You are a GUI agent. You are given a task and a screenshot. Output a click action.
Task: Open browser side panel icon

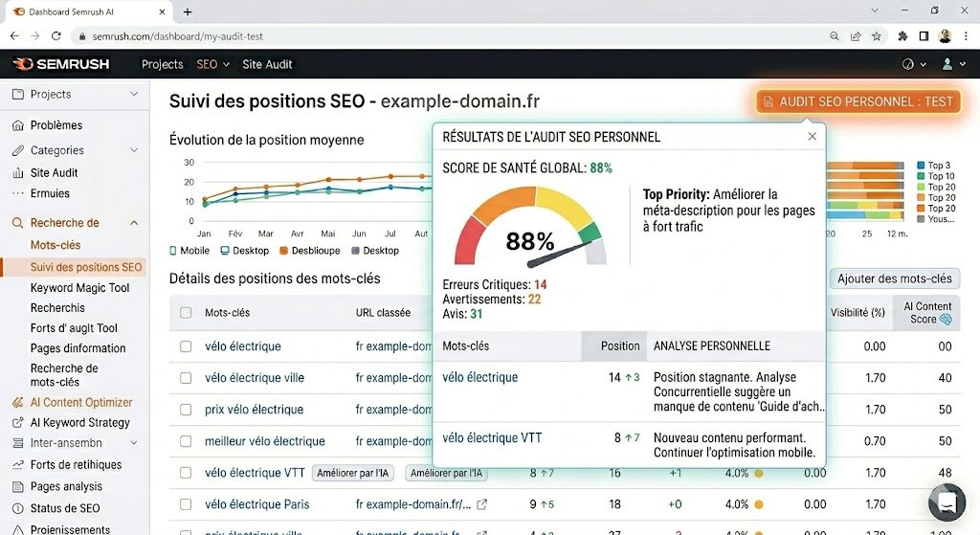924,36
